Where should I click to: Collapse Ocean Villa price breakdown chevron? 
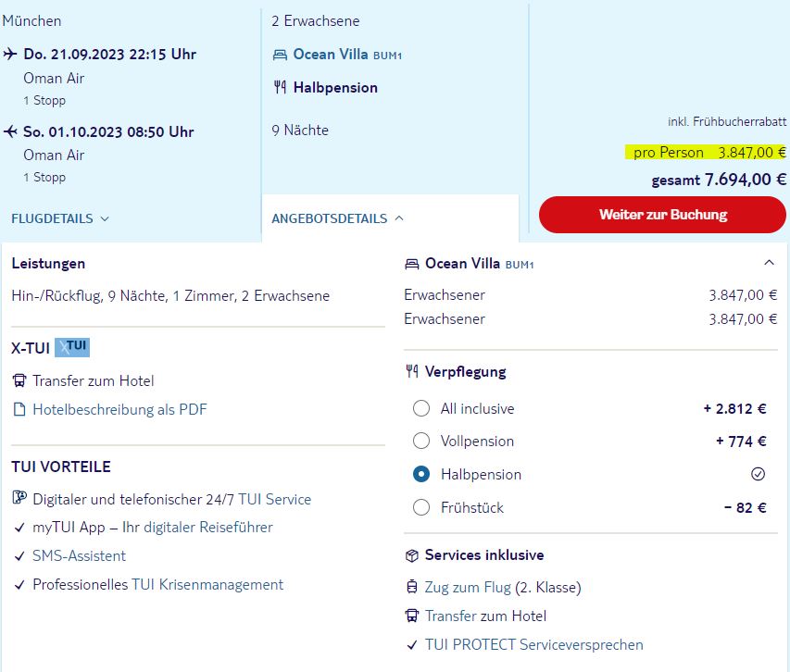click(x=769, y=262)
